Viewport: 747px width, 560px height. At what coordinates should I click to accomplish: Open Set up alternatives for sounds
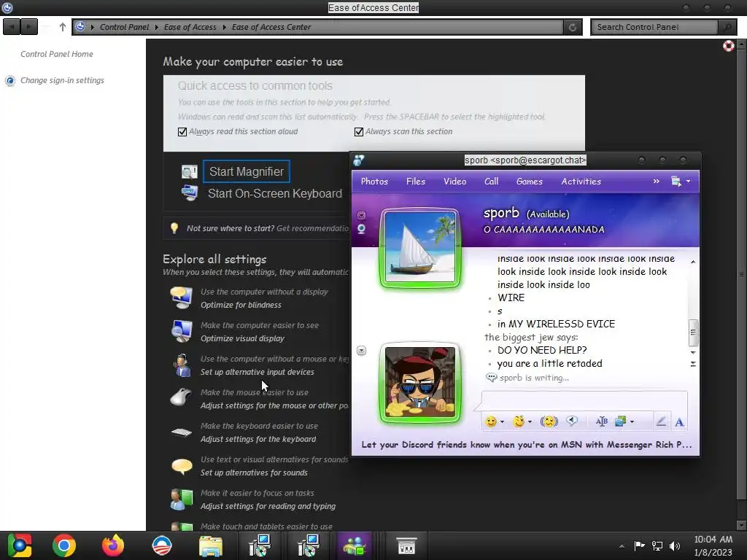click(254, 472)
